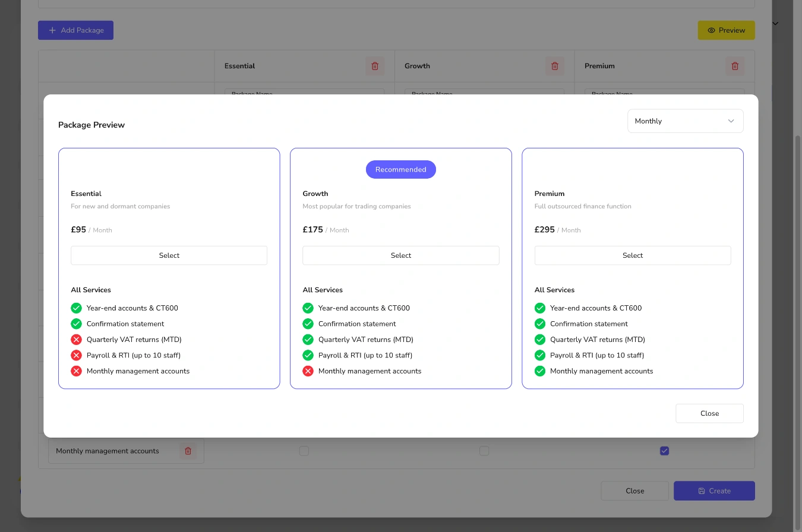Click green check for Essential Year-end accounts
802x532 pixels.
[x=76, y=308]
